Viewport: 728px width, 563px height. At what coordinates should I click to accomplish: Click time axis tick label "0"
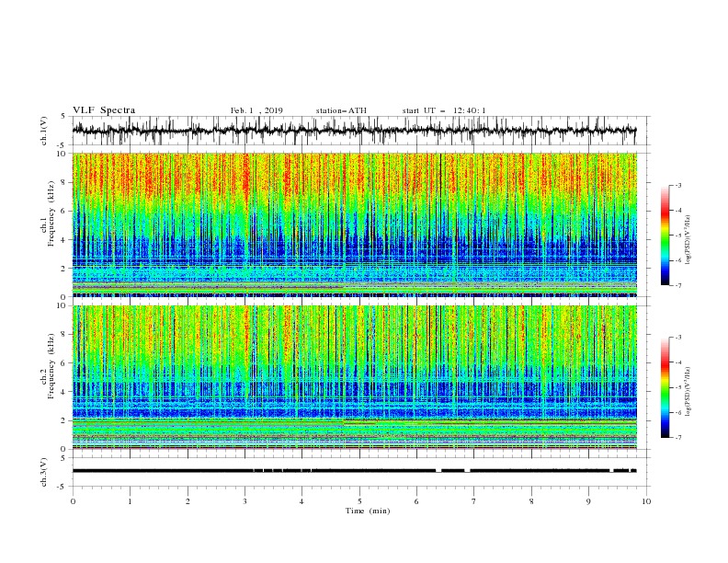(73, 501)
